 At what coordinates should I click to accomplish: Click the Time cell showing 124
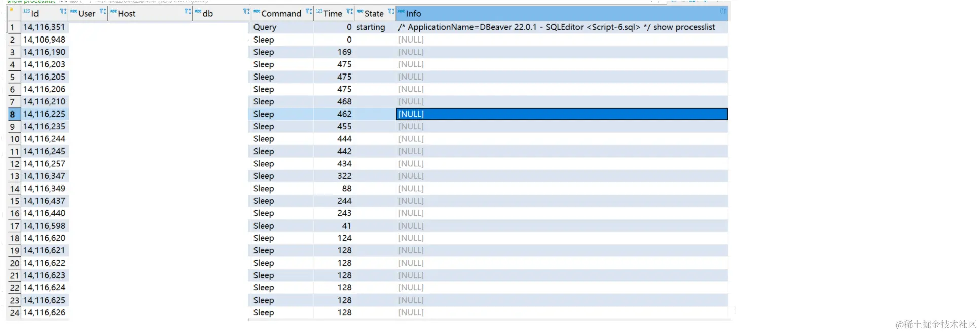coord(334,238)
